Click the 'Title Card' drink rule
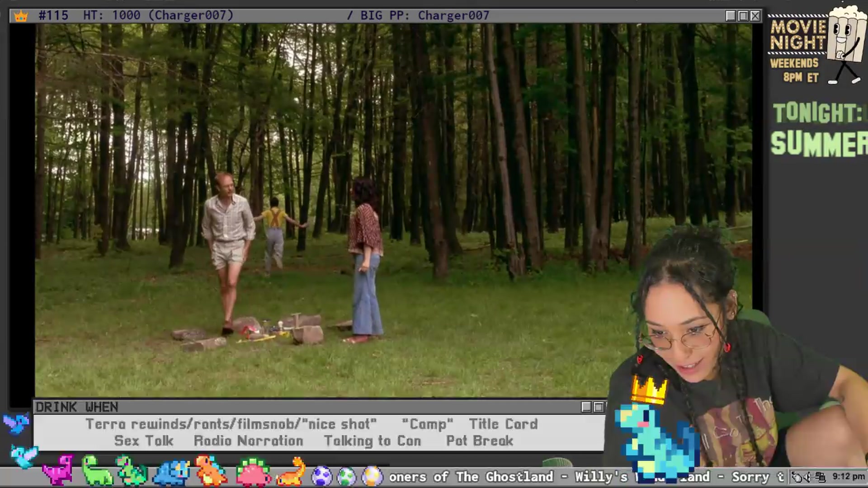 point(503,424)
